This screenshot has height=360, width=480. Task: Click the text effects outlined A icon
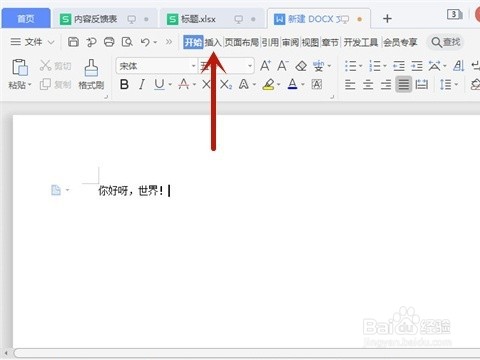click(x=244, y=84)
